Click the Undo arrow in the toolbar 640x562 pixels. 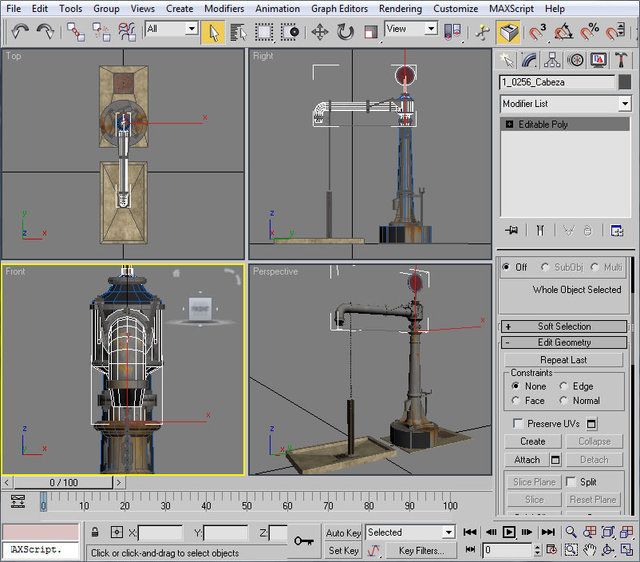coord(20,32)
